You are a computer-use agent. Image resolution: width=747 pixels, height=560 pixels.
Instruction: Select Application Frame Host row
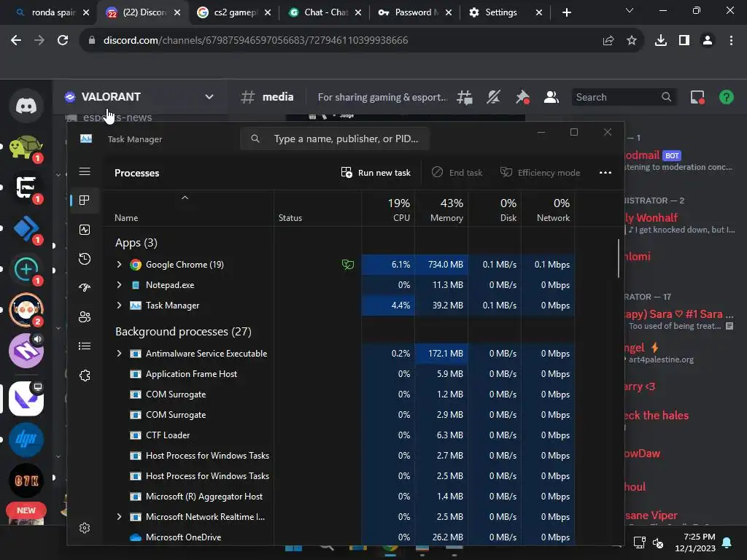339,374
